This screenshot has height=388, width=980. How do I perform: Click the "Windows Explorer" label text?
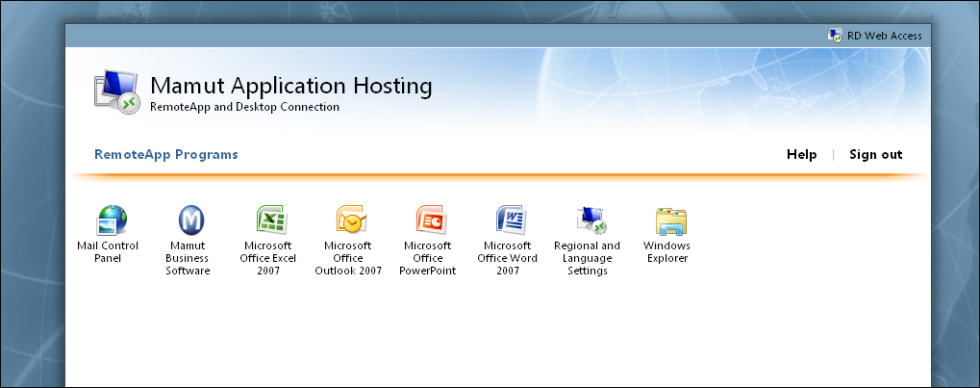point(666,251)
